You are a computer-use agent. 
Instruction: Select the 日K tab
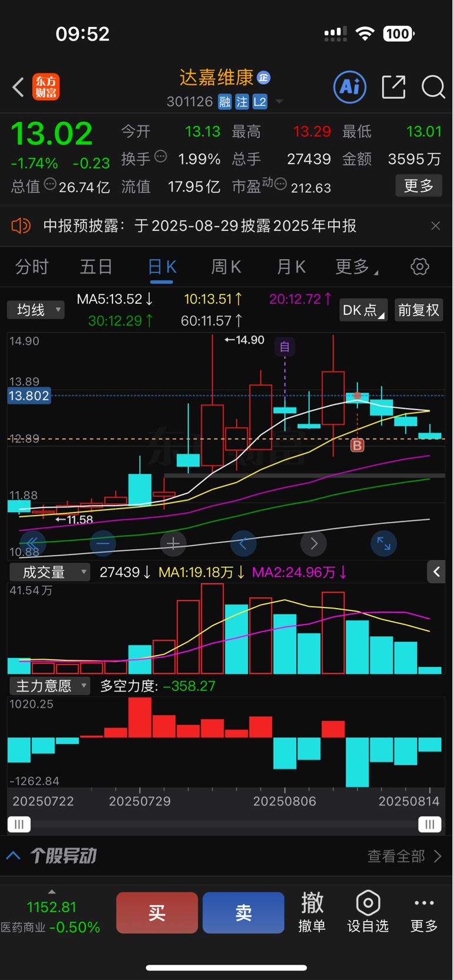coord(162,267)
